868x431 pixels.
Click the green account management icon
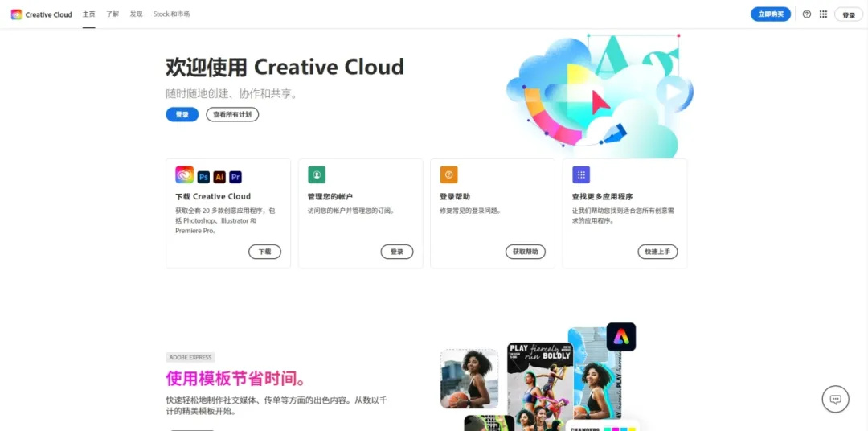(x=317, y=174)
